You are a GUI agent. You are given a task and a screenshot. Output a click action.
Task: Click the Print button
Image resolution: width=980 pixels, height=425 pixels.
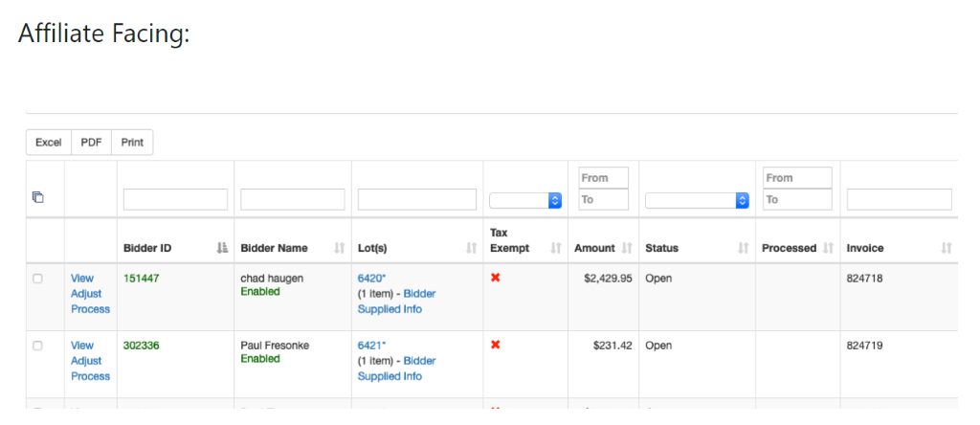click(x=132, y=143)
